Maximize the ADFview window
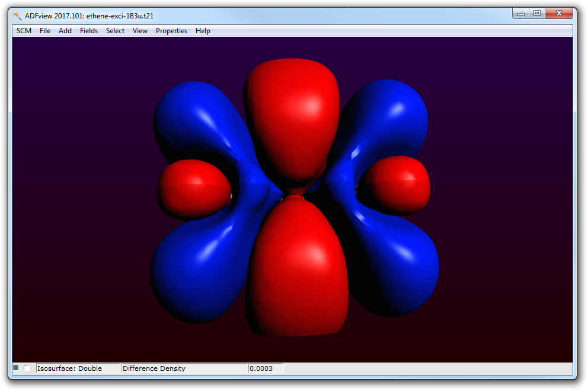This screenshot has width=588, height=391. tap(537, 14)
